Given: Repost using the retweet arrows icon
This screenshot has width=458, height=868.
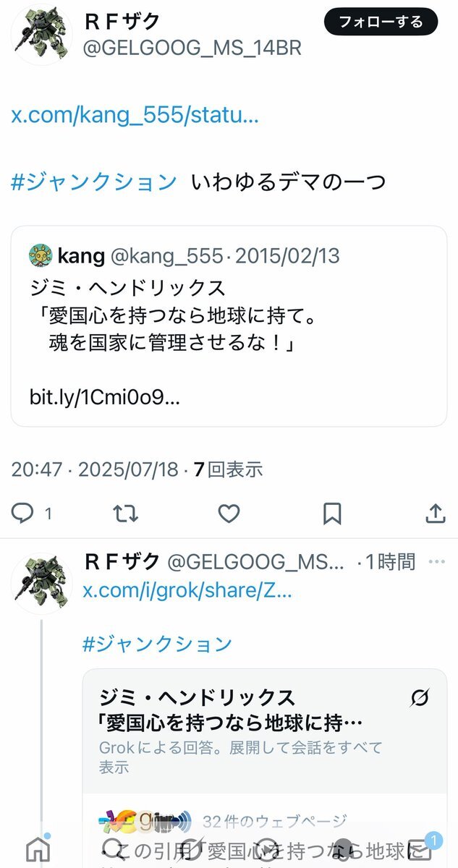Looking at the screenshot, I should point(125,514).
